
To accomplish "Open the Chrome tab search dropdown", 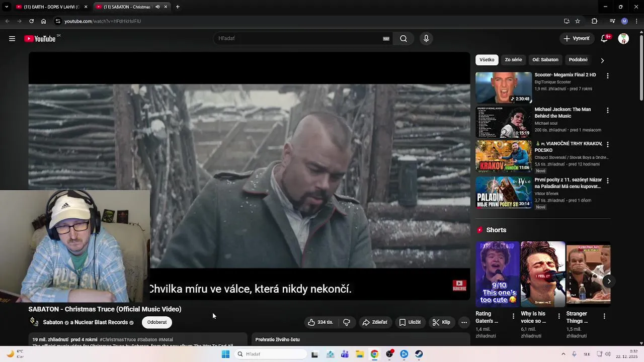I will [x=7, y=7].
